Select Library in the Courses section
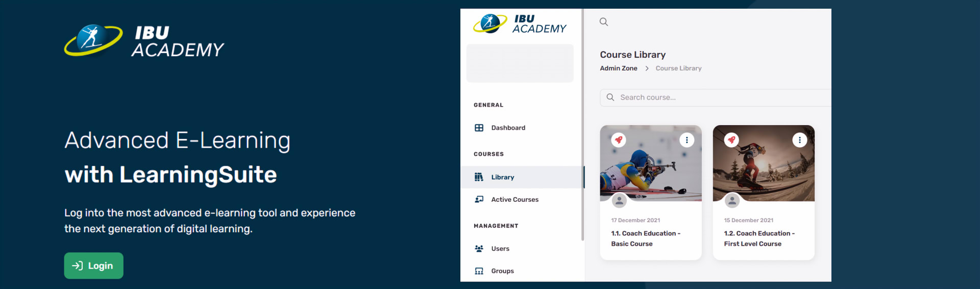 tap(502, 177)
